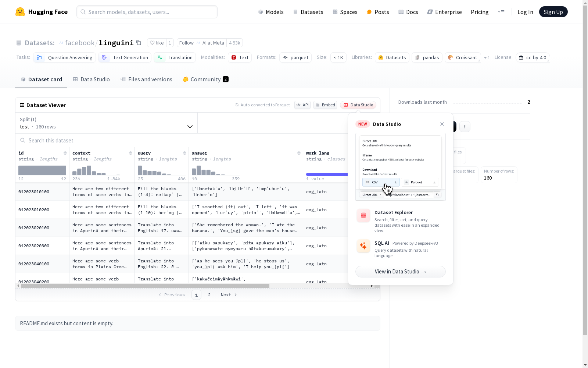Click the table scroll-left arrow
588x368 pixels.
[x=18, y=286]
